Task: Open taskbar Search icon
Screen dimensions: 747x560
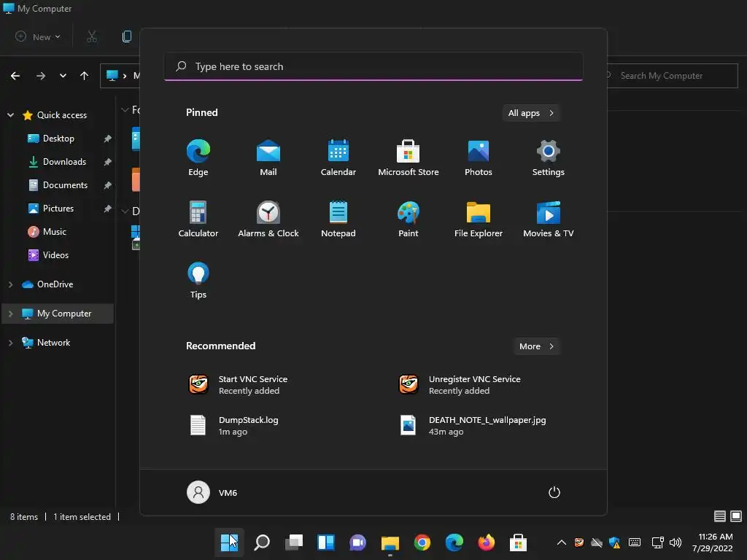Action: pos(262,542)
